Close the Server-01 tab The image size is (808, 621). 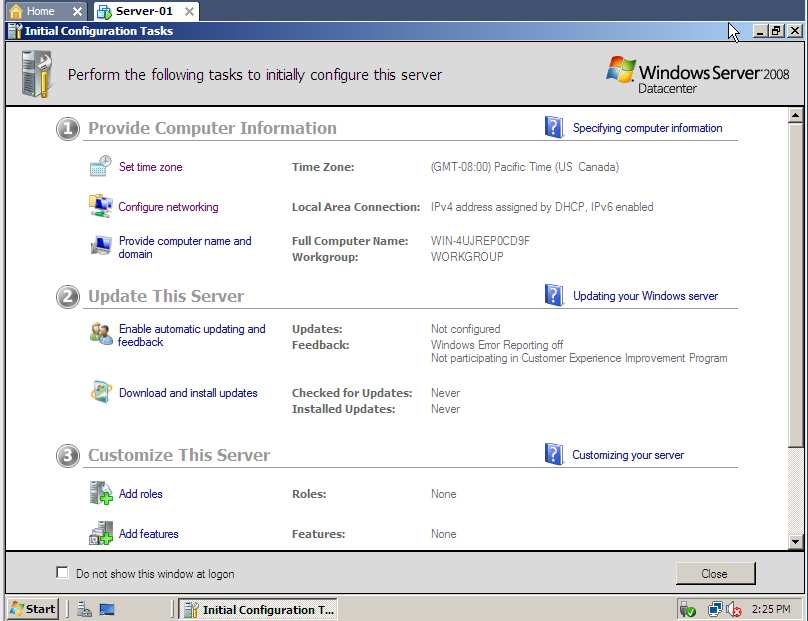point(190,11)
